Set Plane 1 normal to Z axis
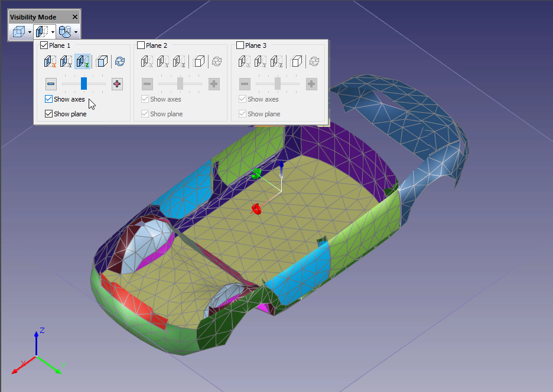Viewport: 553px width, 392px height. coord(83,61)
